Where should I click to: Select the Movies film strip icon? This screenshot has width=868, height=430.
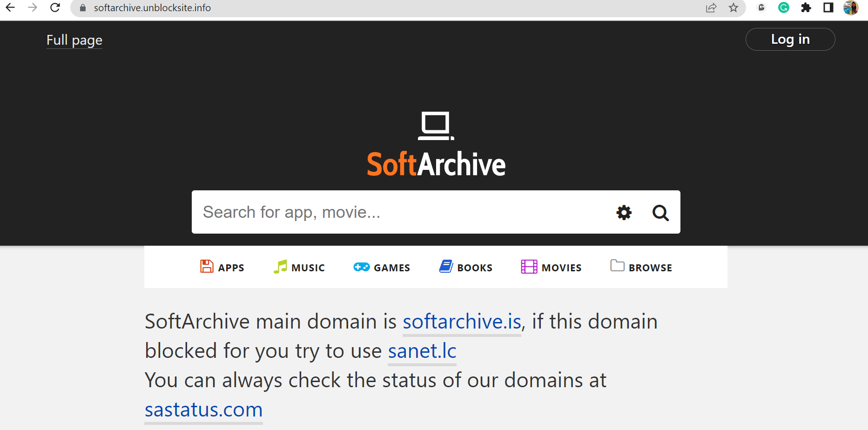pyautogui.click(x=529, y=266)
